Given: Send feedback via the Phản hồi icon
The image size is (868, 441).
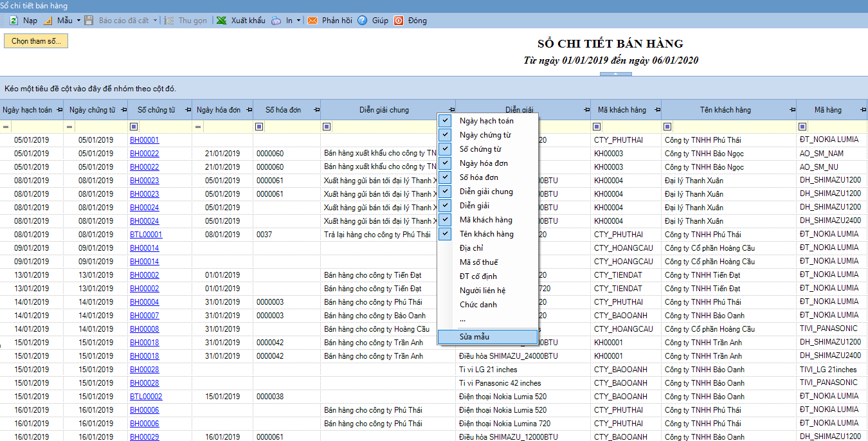Looking at the screenshot, I should 312,20.
